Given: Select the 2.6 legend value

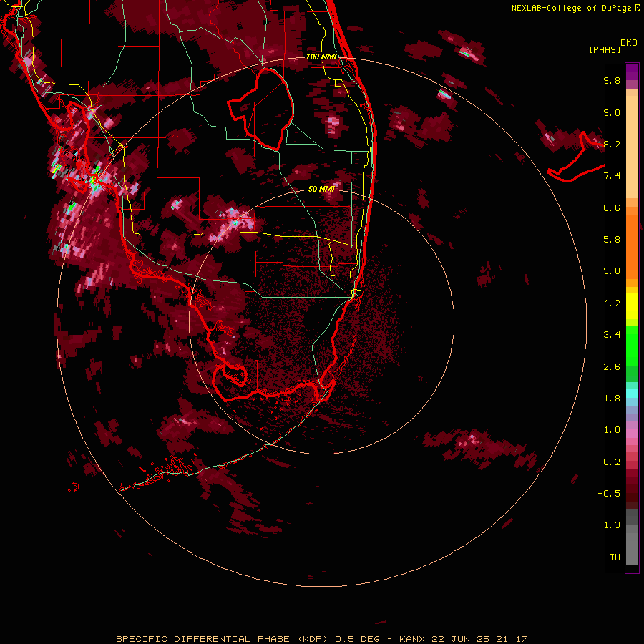Looking at the screenshot, I should click(612, 367).
